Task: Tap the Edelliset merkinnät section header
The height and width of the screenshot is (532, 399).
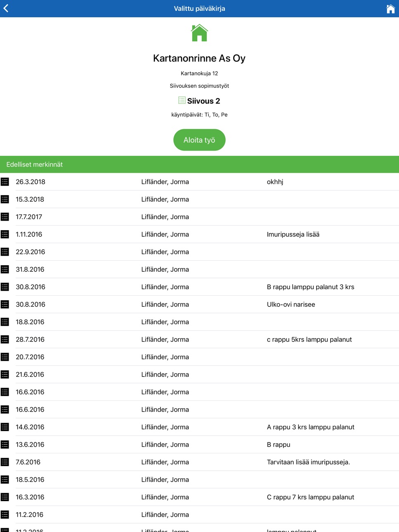Action: point(199,164)
